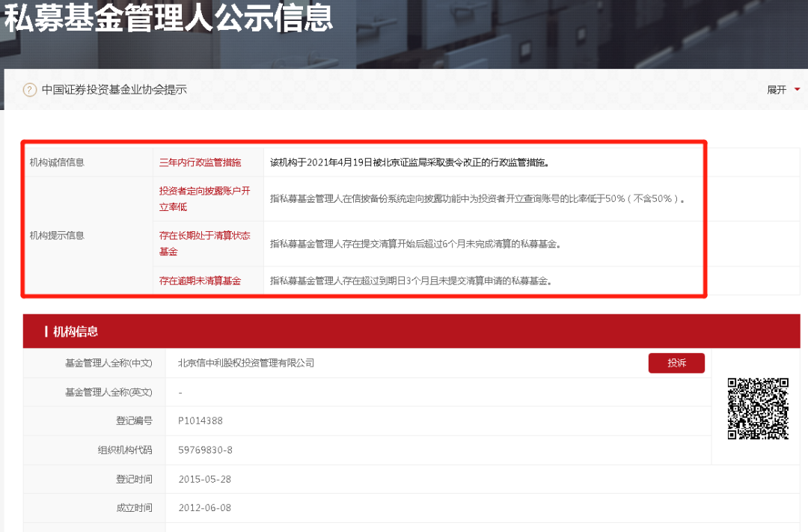This screenshot has height=532, width=808.
Task: Click the QR code image
Action: pyautogui.click(x=758, y=409)
